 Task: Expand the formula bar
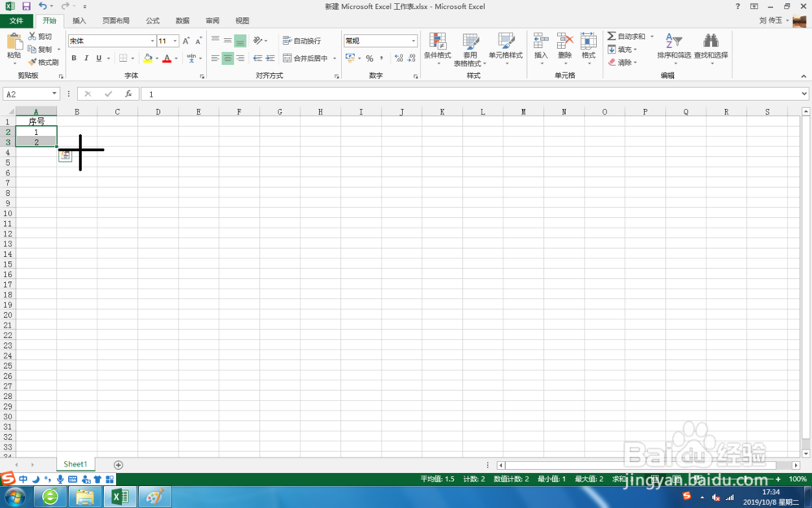(x=804, y=93)
